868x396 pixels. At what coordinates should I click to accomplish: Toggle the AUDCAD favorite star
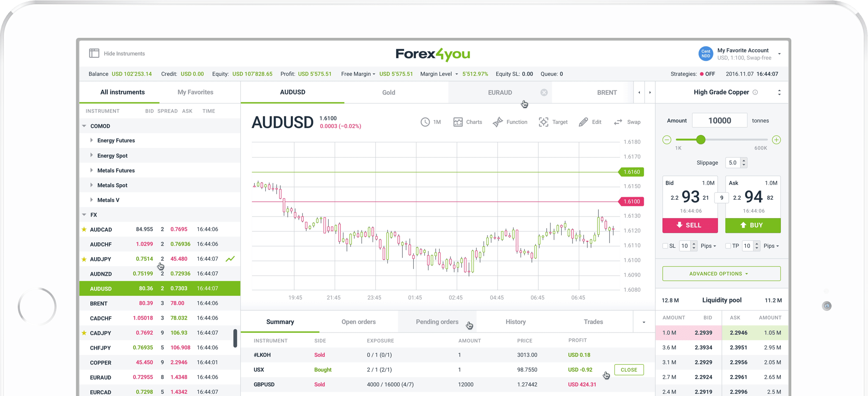click(84, 229)
